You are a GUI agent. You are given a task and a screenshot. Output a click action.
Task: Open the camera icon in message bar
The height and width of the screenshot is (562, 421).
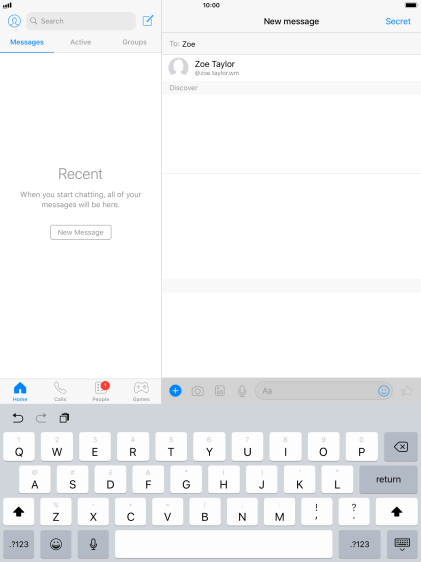[197, 391]
